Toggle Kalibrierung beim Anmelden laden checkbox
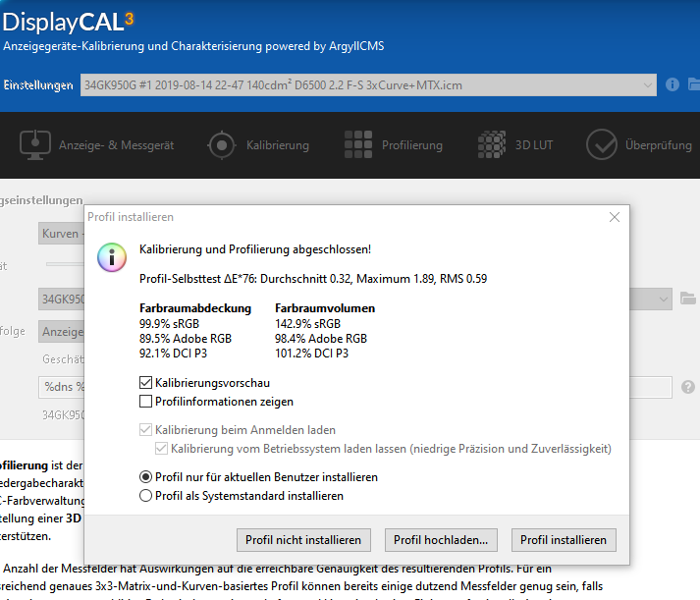Image resolution: width=700 pixels, height=600 pixels. pyautogui.click(x=145, y=430)
